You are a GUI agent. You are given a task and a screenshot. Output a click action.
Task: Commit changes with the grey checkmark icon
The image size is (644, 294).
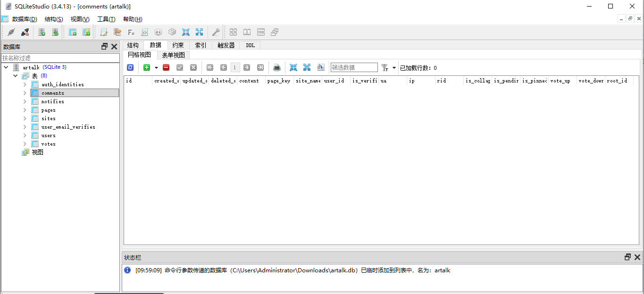tap(180, 67)
